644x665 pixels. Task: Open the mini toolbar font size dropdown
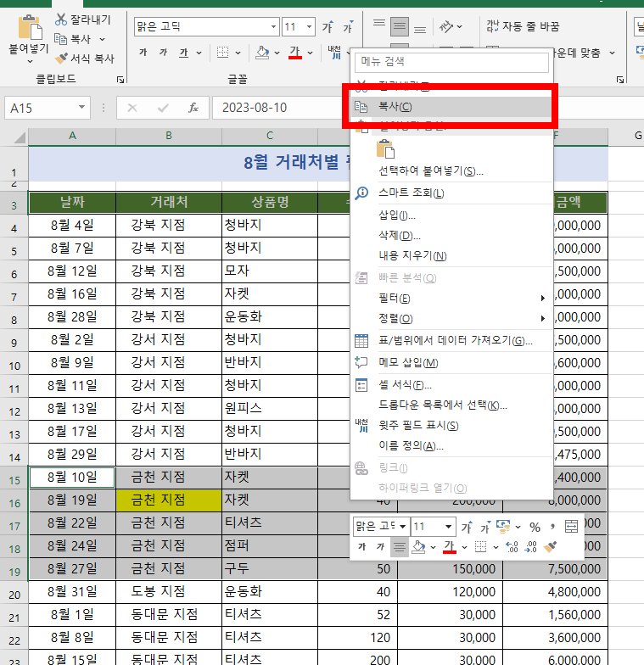(448, 527)
